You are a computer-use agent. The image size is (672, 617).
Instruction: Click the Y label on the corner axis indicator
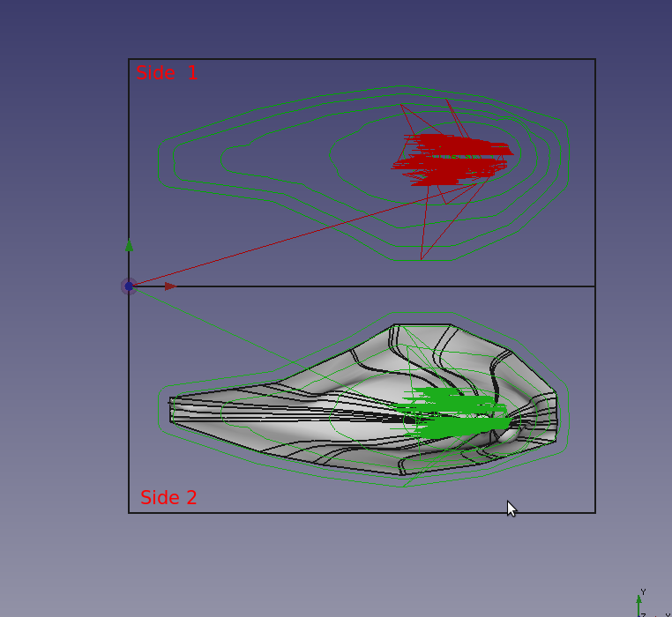click(x=644, y=592)
